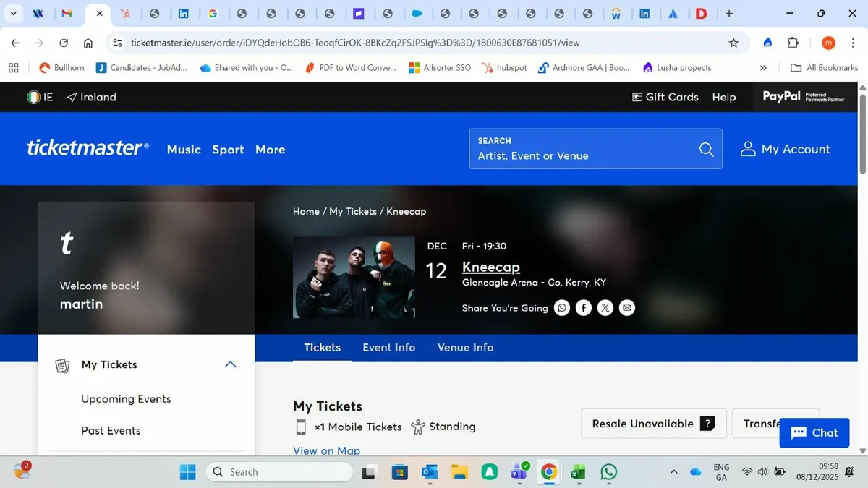Toggle the bookmark star in address bar
Image resolution: width=868 pixels, height=488 pixels.
733,43
